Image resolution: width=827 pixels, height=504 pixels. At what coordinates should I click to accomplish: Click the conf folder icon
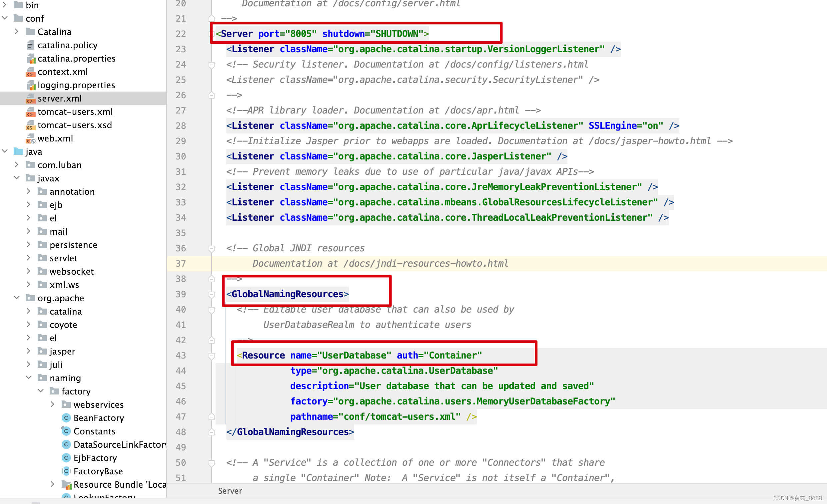tap(18, 18)
